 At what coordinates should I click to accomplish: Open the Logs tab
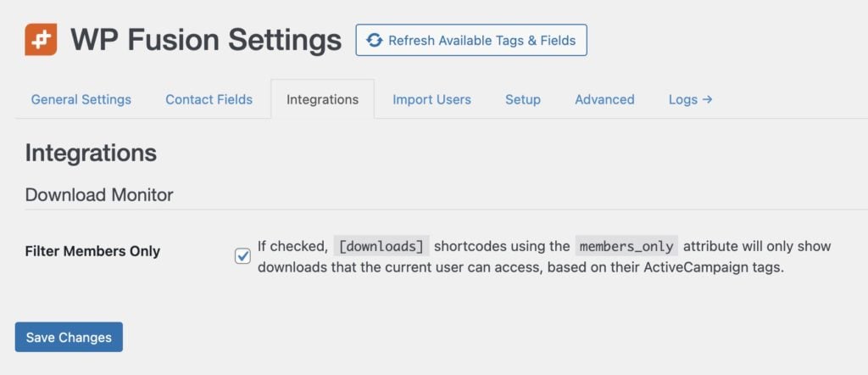(690, 100)
